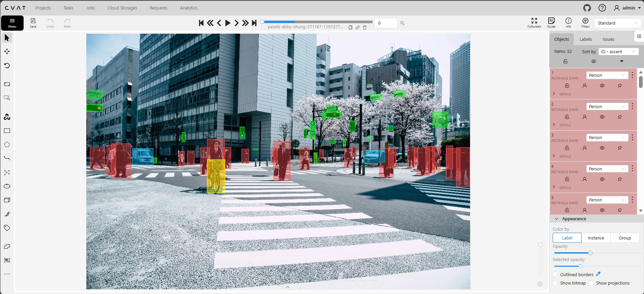Switch to the Issues tab

pos(608,39)
